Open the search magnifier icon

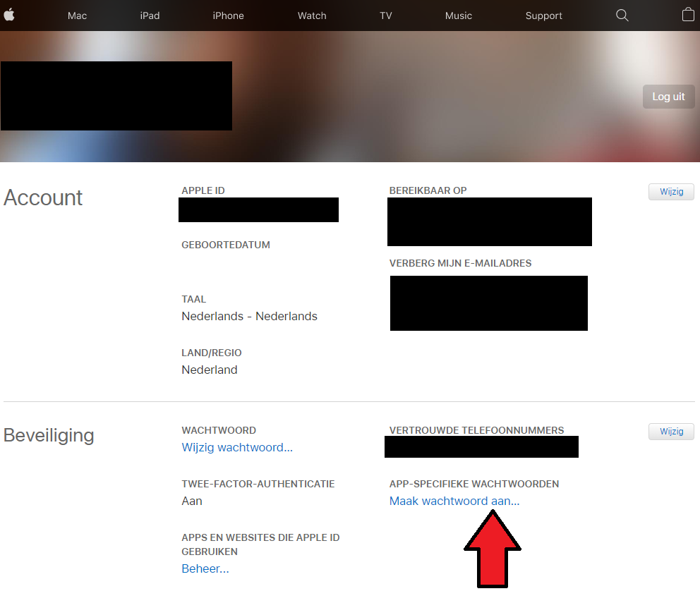(622, 16)
